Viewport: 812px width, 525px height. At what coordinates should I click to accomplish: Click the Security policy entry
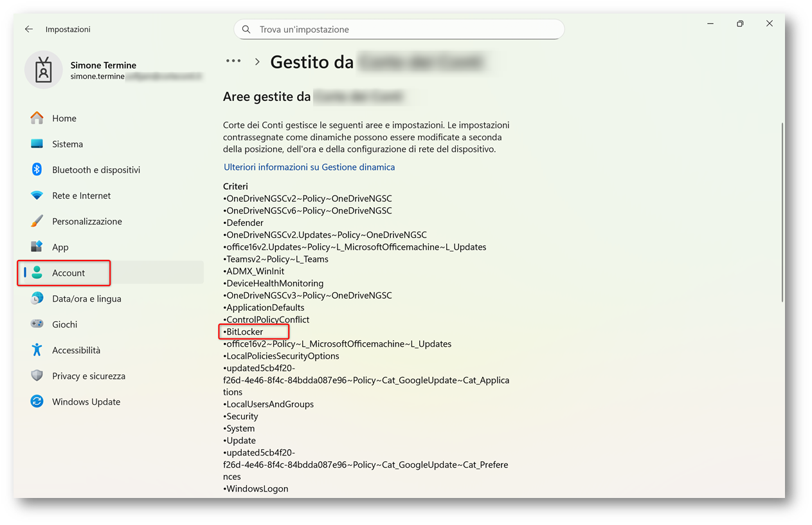coord(240,416)
